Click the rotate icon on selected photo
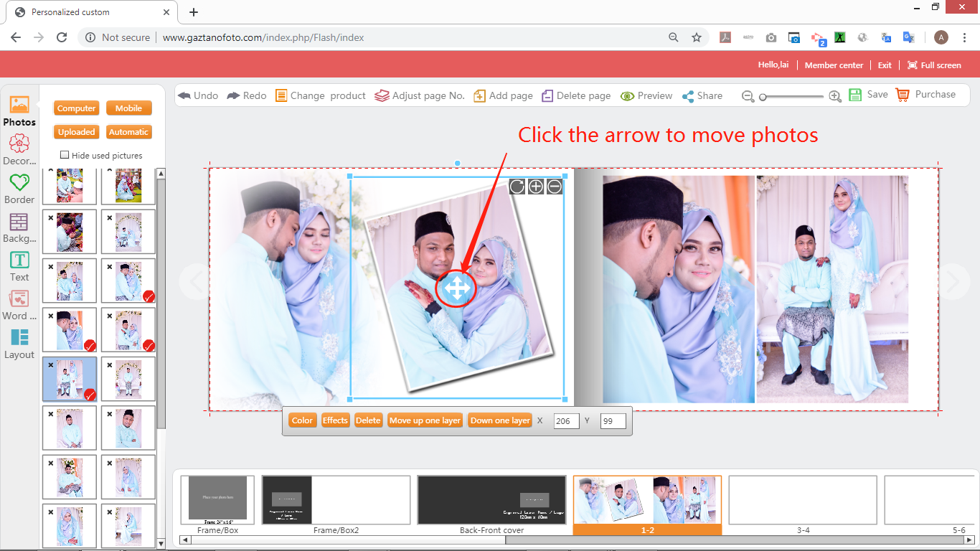980x551 pixels. tap(517, 187)
